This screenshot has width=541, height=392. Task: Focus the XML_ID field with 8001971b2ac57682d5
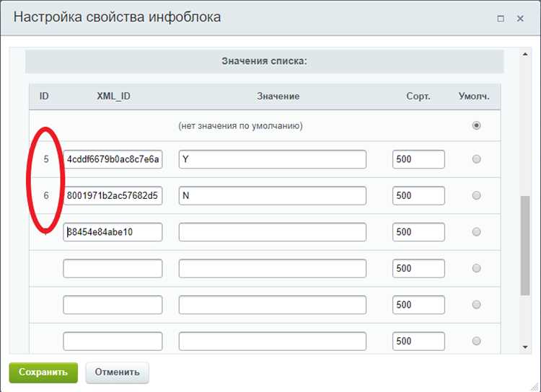pos(113,195)
